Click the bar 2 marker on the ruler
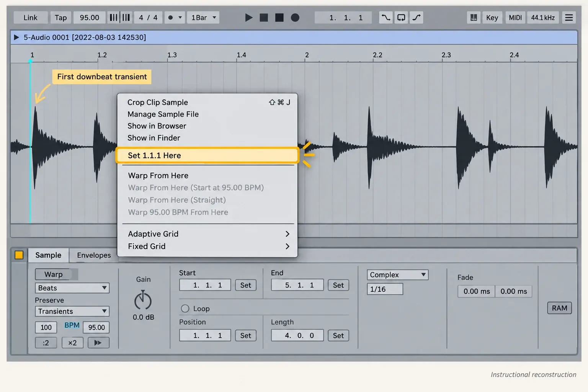 pos(307,55)
